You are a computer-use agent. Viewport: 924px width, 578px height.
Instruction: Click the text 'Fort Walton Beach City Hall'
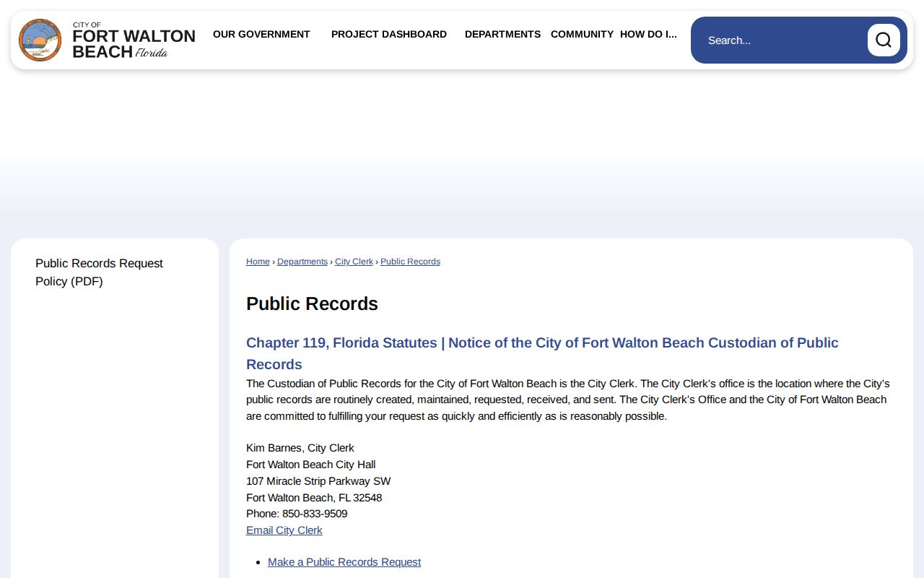click(310, 465)
